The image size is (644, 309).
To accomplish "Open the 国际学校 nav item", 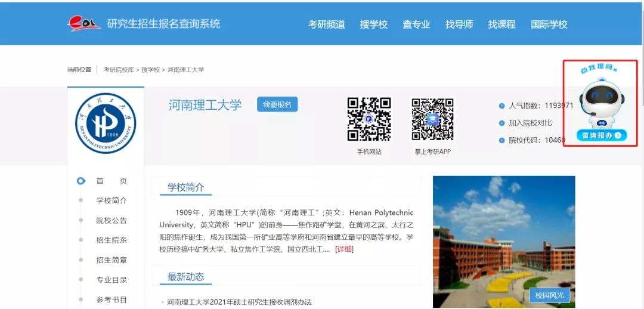I will tap(549, 24).
